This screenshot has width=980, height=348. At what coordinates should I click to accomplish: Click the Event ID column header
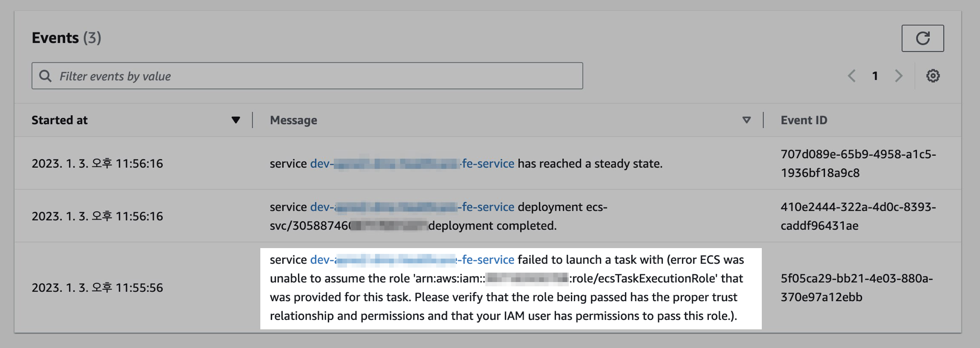point(803,120)
